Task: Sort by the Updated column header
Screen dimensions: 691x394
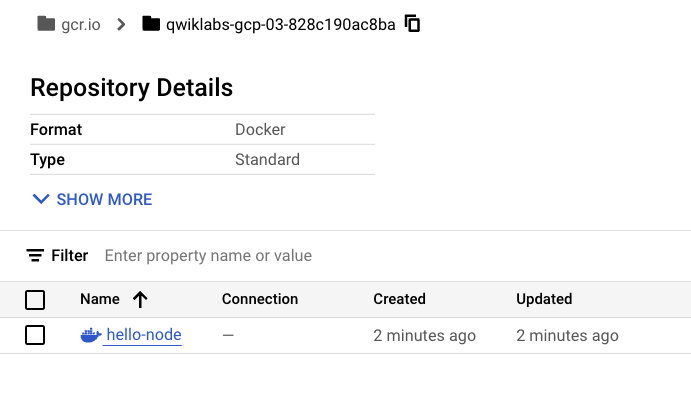Action: pos(544,299)
